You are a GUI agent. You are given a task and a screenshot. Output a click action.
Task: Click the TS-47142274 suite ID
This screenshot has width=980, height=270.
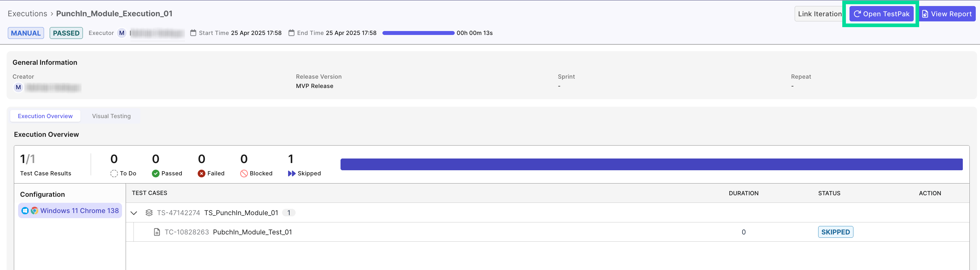(x=178, y=213)
